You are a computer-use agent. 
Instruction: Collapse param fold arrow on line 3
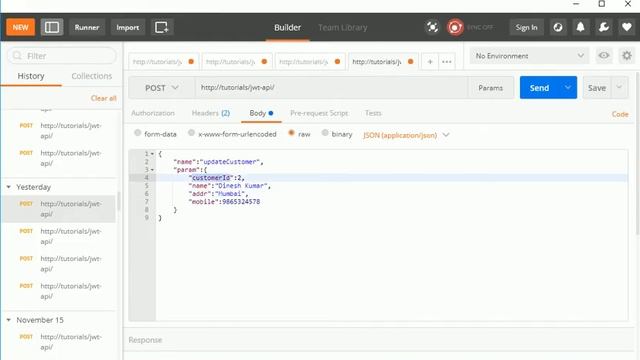point(152,170)
